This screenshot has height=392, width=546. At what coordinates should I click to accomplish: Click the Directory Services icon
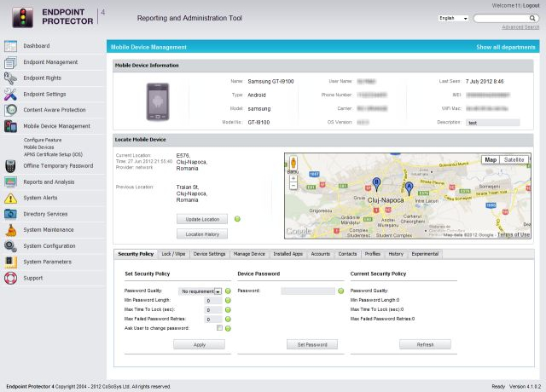(10, 214)
